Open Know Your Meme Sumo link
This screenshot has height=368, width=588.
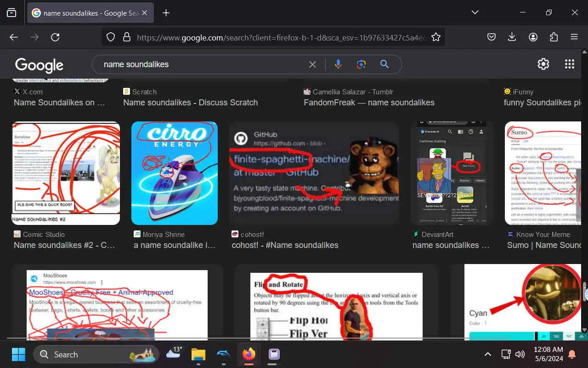(x=544, y=245)
